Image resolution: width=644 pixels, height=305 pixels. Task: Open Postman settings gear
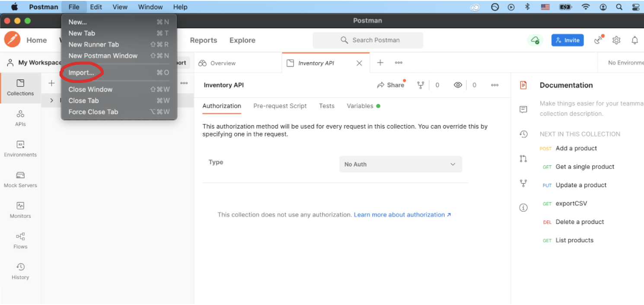(616, 40)
